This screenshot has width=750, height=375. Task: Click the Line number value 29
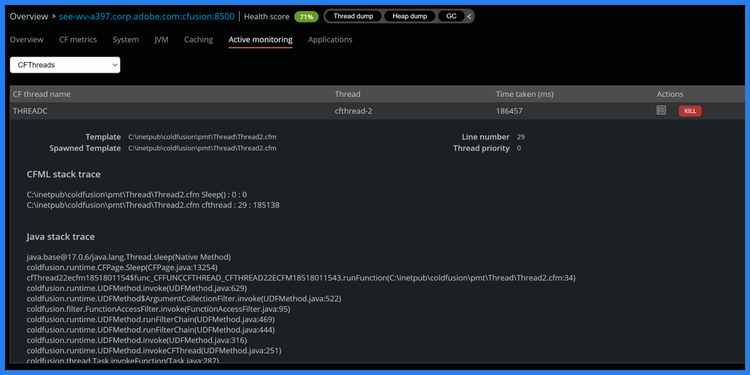[521, 137]
